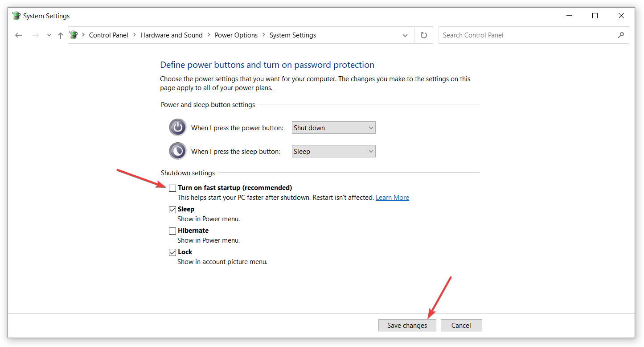Enable Turn on fast startup checkbox
Screen dimensions: 644x347
(x=172, y=188)
